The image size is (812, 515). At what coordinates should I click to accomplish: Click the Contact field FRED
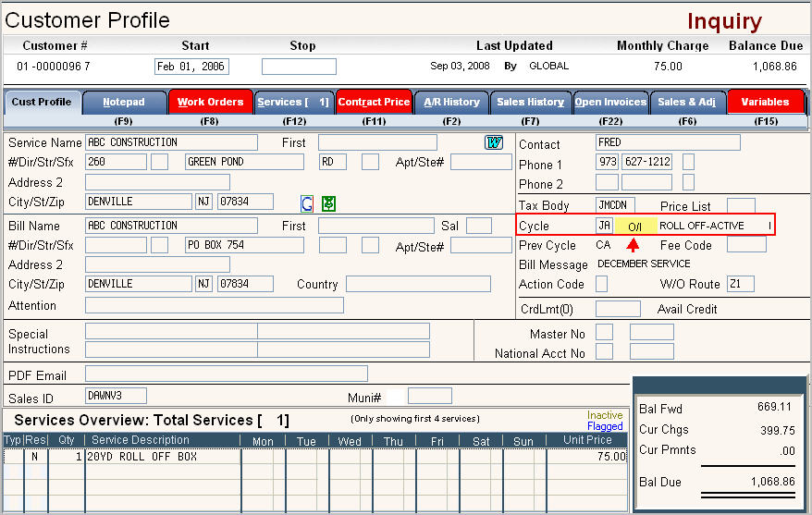(668, 142)
